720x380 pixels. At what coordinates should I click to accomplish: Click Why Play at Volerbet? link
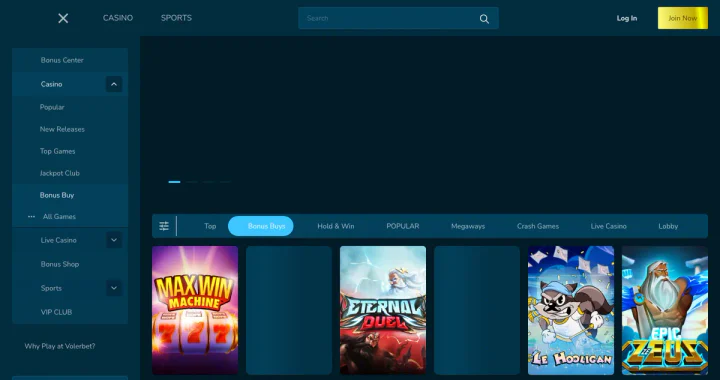point(60,346)
